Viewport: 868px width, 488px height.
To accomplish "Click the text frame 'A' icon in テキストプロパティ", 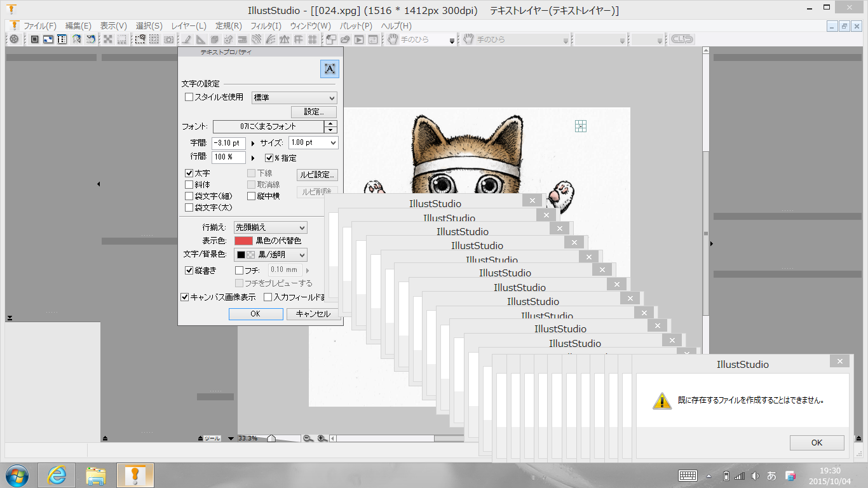I will pyautogui.click(x=330, y=69).
